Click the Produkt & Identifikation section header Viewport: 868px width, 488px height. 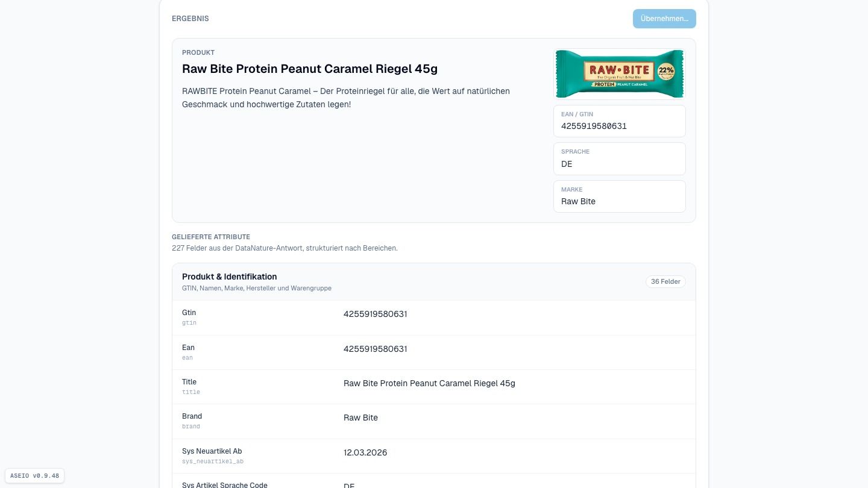(x=434, y=282)
